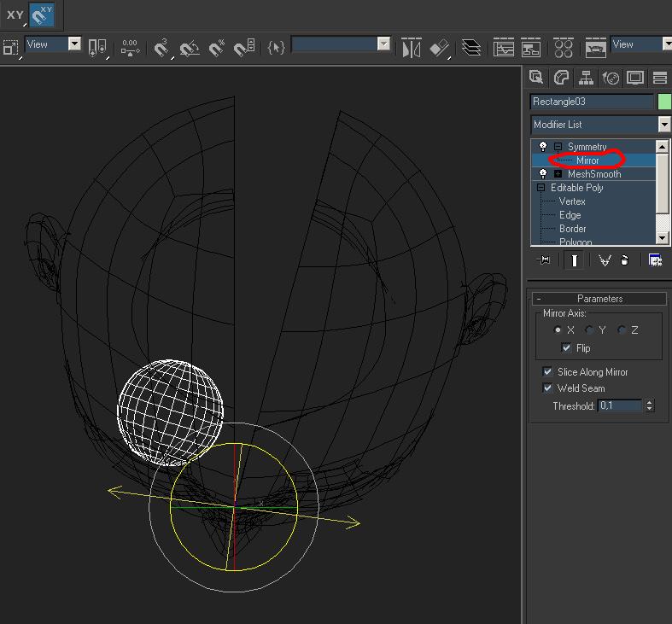Open the Modifier List dropdown
The width and height of the screenshot is (672, 624).
664,125
